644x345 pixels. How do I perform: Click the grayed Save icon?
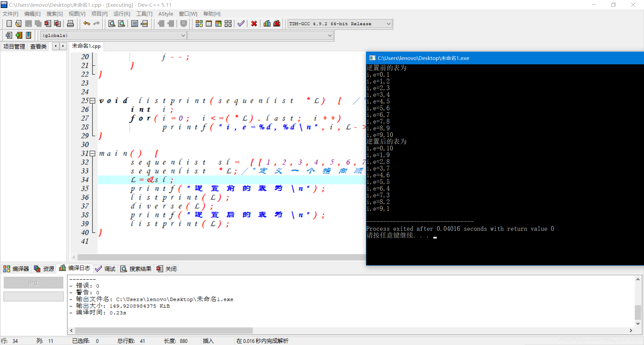[29, 24]
